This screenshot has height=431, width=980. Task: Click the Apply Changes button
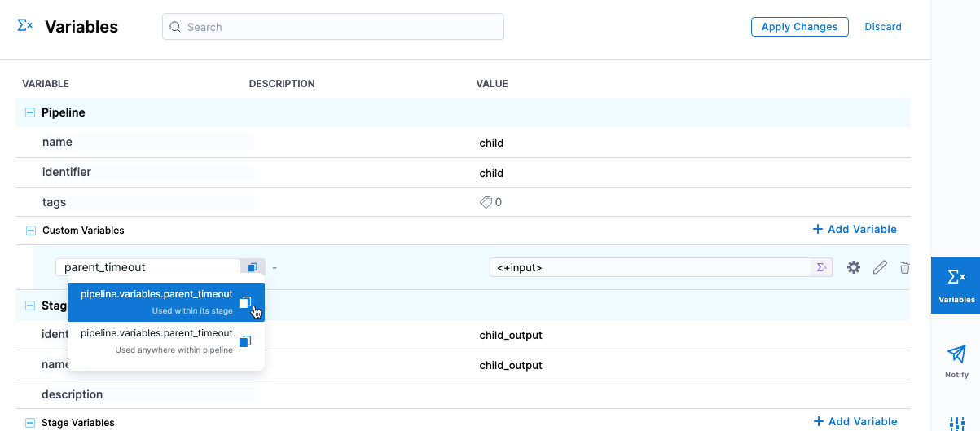799,27
